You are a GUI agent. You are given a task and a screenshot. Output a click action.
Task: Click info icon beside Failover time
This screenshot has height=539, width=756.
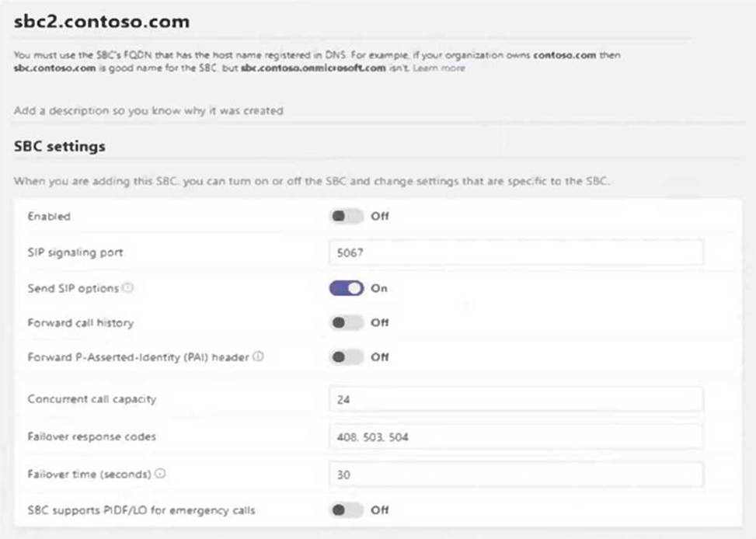click(x=160, y=473)
